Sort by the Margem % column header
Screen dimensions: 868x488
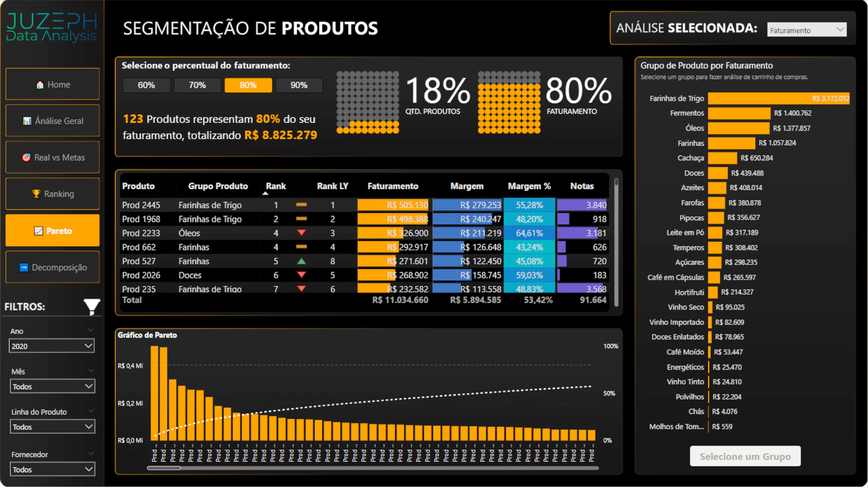click(x=529, y=186)
